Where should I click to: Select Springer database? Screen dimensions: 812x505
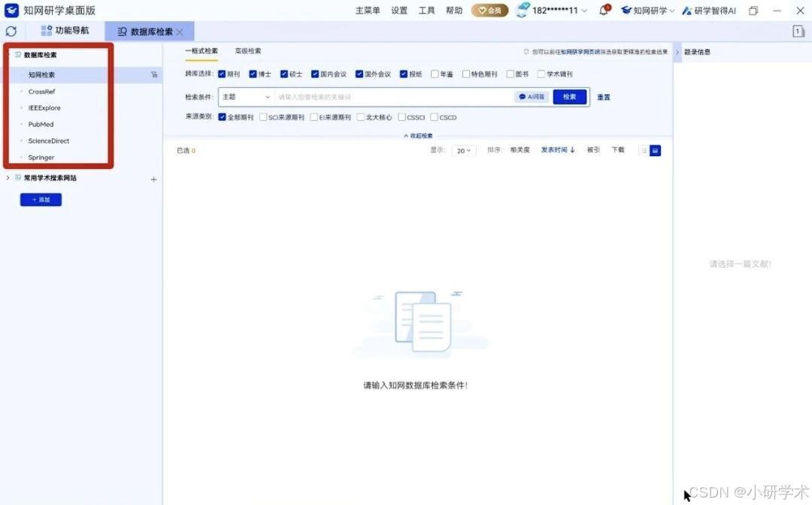[x=41, y=157]
